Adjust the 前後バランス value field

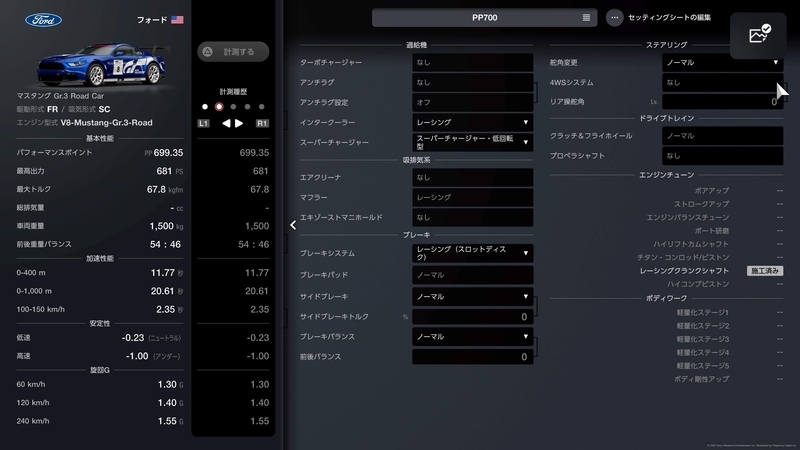point(472,357)
